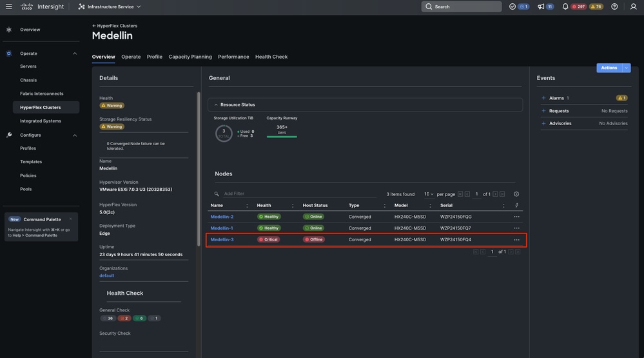The width and height of the screenshot is (644, 358).
Task: Click the Storage Utilization donut chart
Action: tap(224, 134)
